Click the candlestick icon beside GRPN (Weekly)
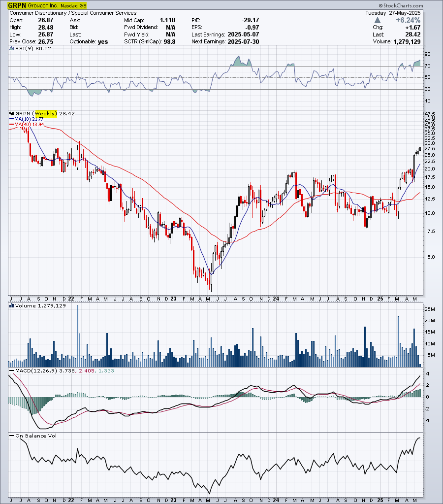The height and width of the screenshot is (504, 443). tap(11, 113)
